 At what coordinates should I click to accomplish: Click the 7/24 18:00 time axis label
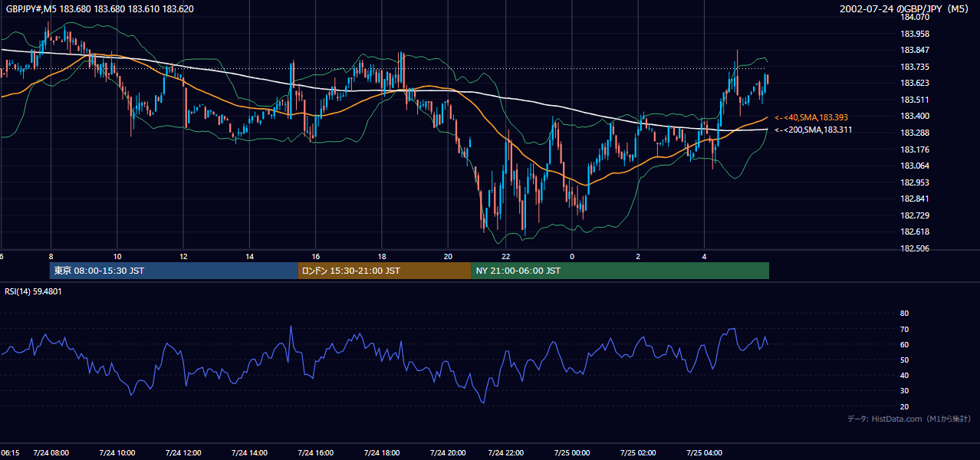(x=382, y=453)
